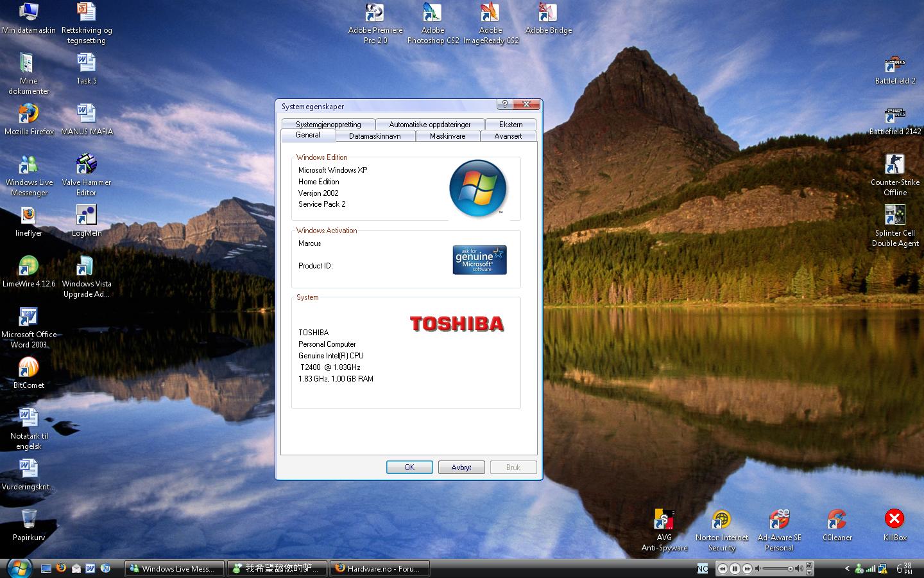Screen dimensions: 924x578
Task: Expand hidden system tray icons arrow
Action: click(x=847, y=568)
